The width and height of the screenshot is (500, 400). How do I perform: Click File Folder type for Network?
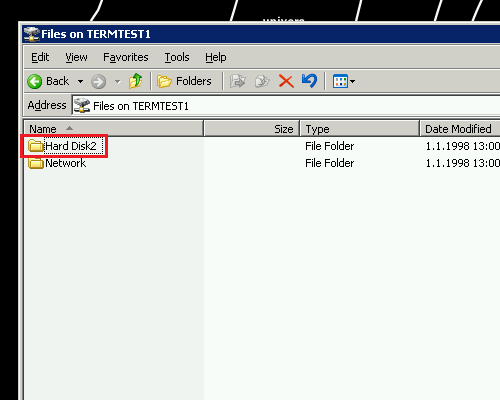330,163
